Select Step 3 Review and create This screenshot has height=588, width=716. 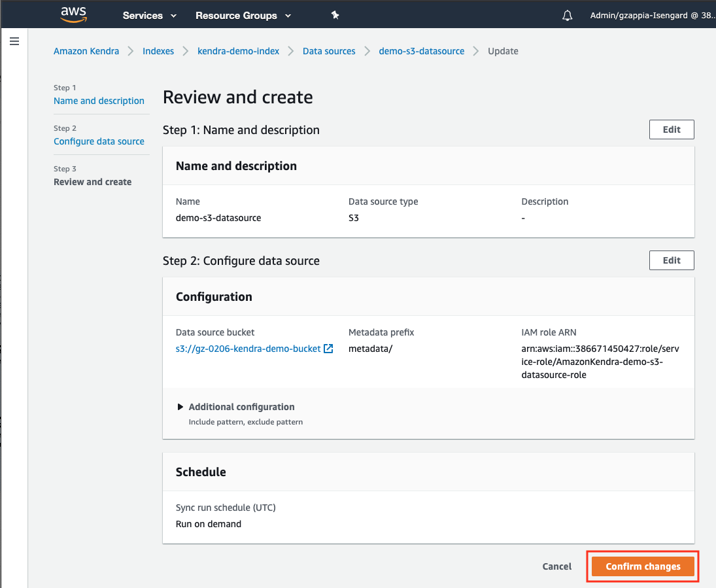92,182
